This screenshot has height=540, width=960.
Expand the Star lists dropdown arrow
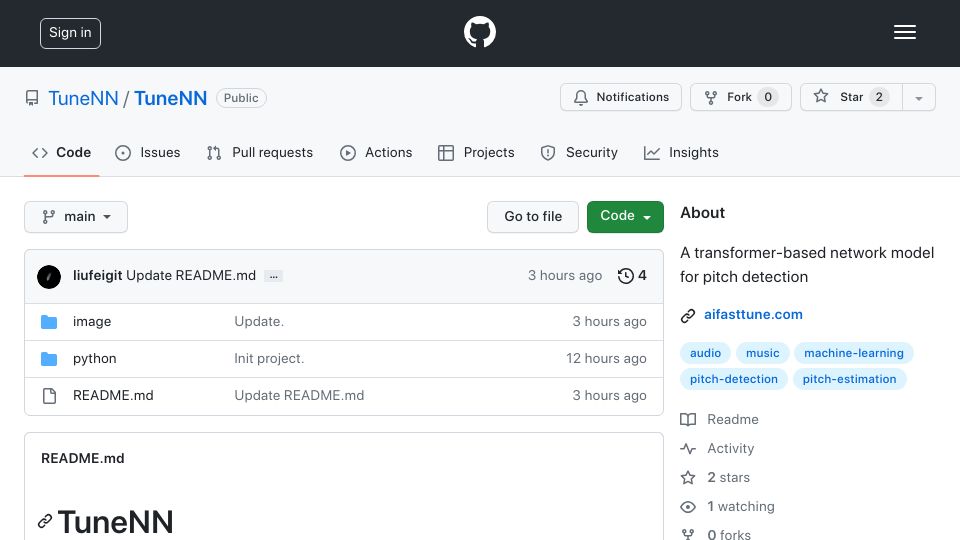(x=919, y=98)
